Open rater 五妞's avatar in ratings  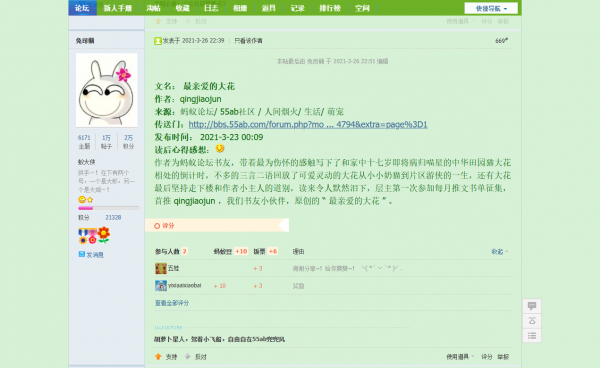coord(161,268)
